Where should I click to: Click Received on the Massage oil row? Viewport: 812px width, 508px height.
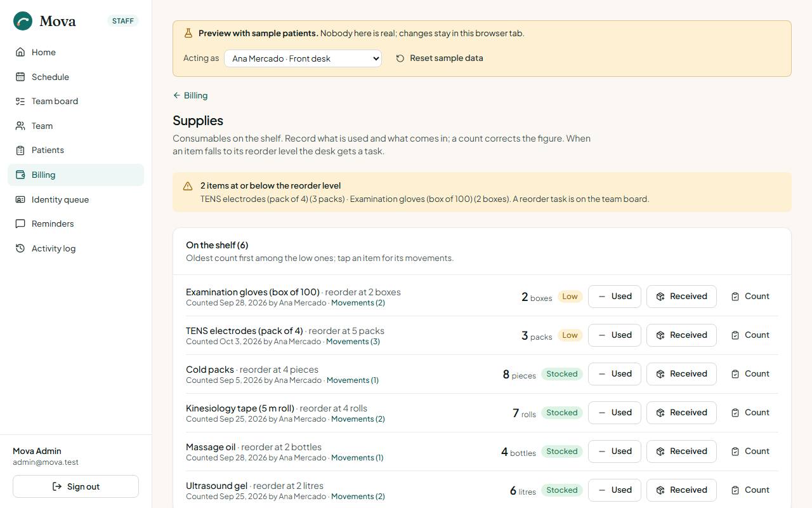point(681,451)
